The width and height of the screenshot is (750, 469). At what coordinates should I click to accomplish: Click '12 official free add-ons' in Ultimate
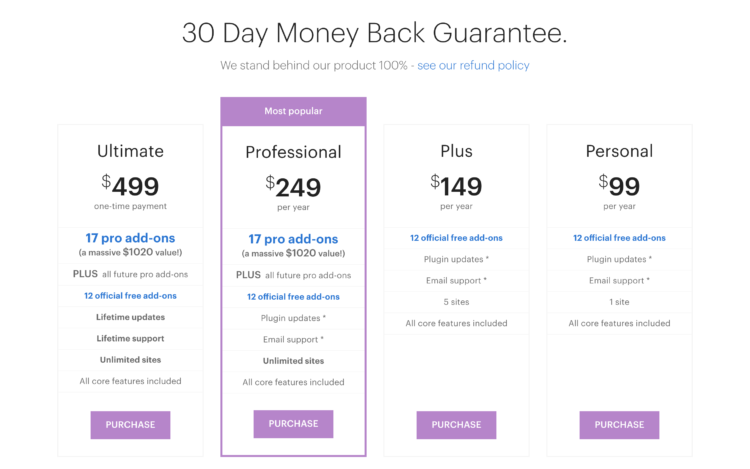click(x=130, y=296)
